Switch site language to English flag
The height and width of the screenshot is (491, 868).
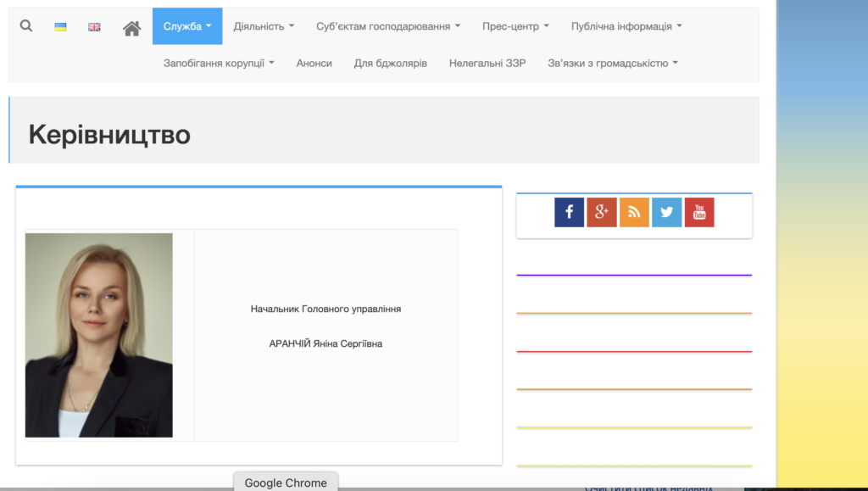click(x=94, y=27)
